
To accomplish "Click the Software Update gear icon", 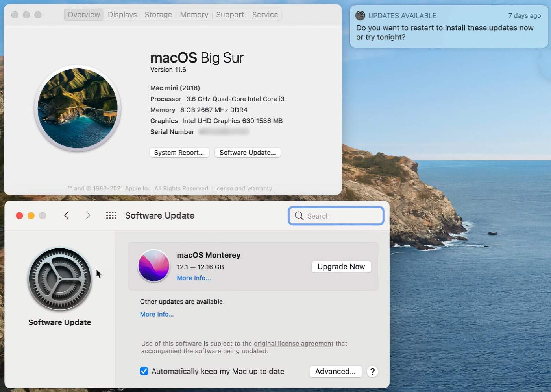I will (60, 279).
